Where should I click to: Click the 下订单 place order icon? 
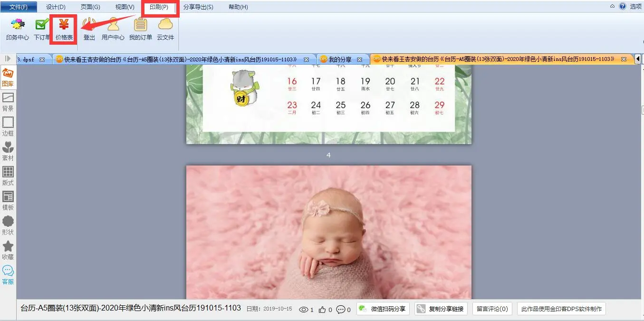pyautogui.click(x=42, y=29)
